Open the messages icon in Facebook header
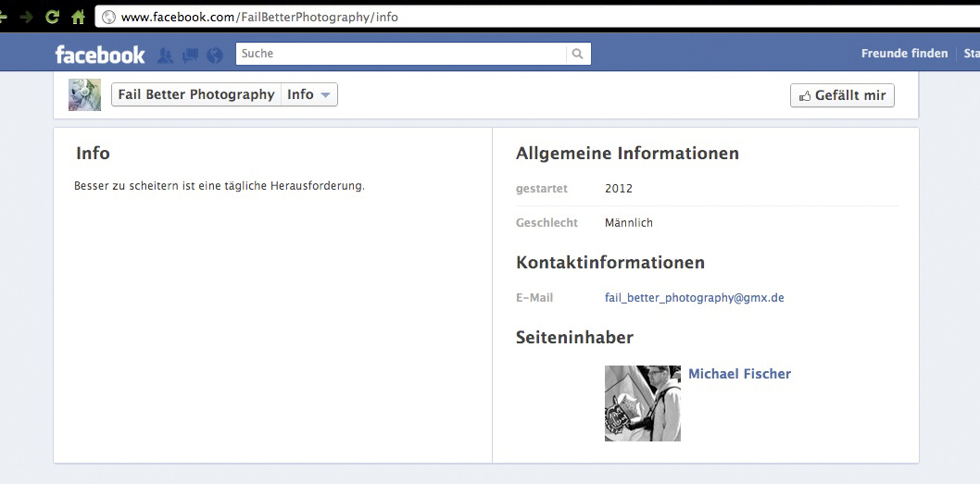This screenshot has width=980, height=484. click(x=191, y=56)
